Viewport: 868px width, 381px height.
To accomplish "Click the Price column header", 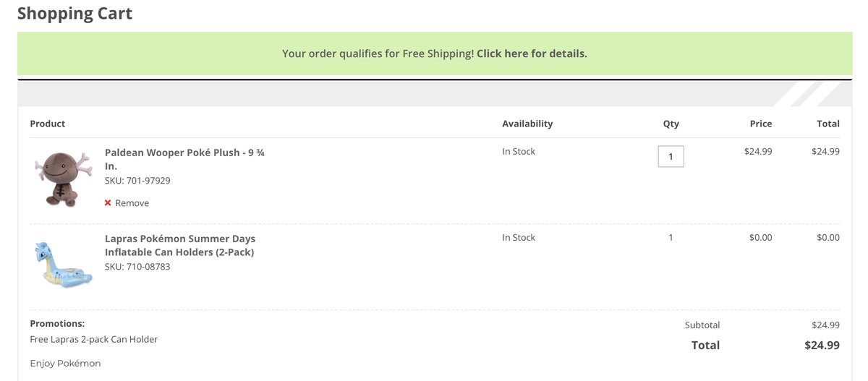I will pyautogui.click(x=761, y=124).
